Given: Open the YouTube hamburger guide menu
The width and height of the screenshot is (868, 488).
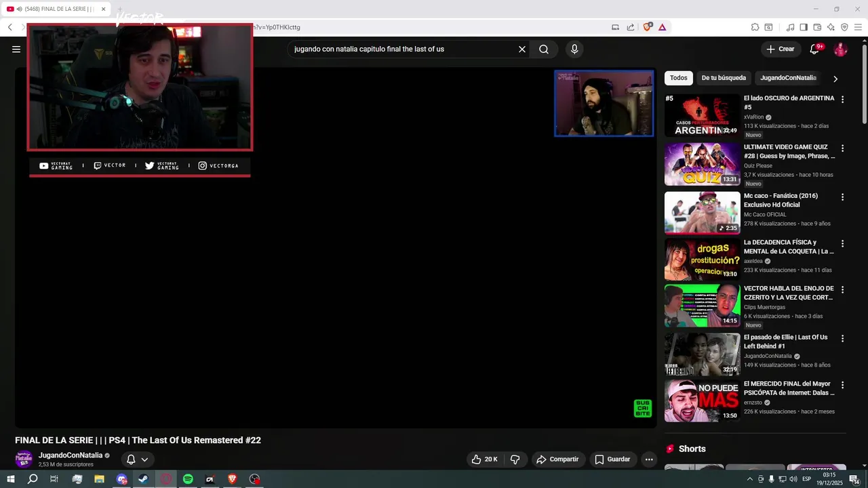Looking at the screenshot, I should coord(16,49).
